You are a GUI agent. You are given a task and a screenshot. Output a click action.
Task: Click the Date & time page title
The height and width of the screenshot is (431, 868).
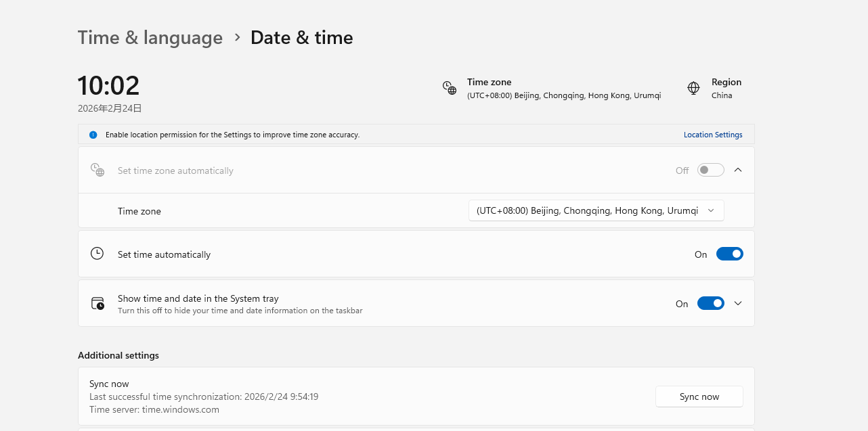tap(301, 37)
